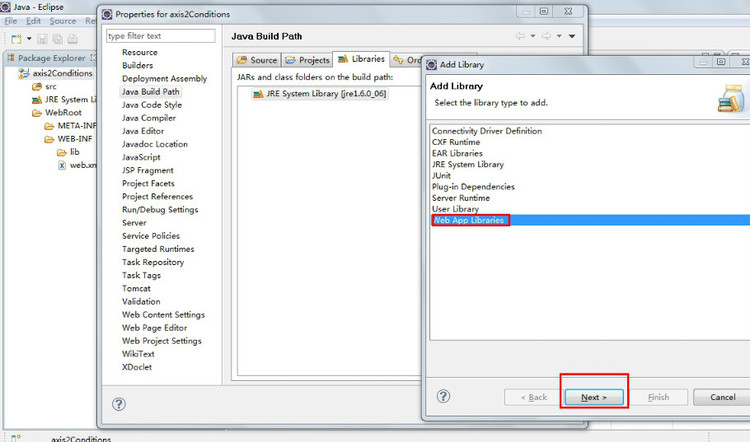Click the Next button in Add Library
The width and height of the screenshot is (750, 442).
tap(594, 397)
